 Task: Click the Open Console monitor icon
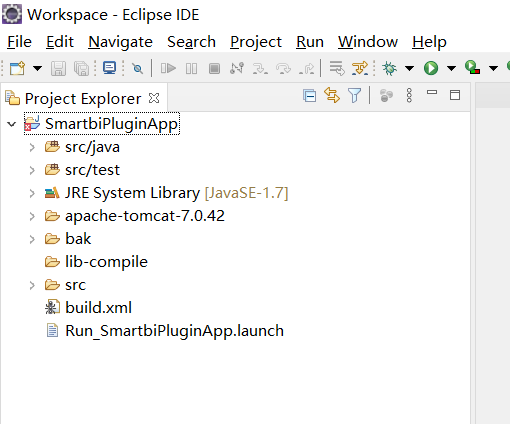coord(109,68)
